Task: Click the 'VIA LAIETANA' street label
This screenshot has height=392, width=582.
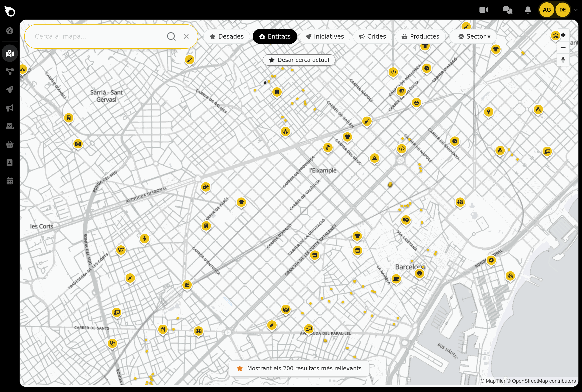Action: coord(407,240)
